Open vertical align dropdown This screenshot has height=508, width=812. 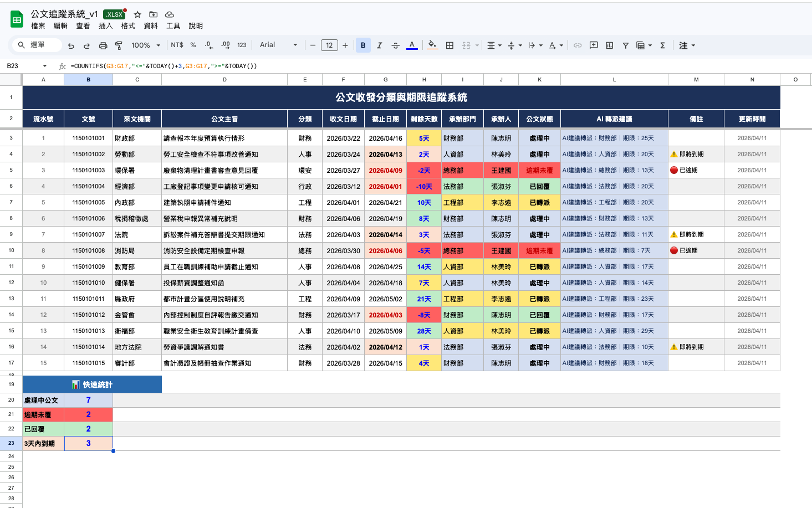(x=515, y=45)
